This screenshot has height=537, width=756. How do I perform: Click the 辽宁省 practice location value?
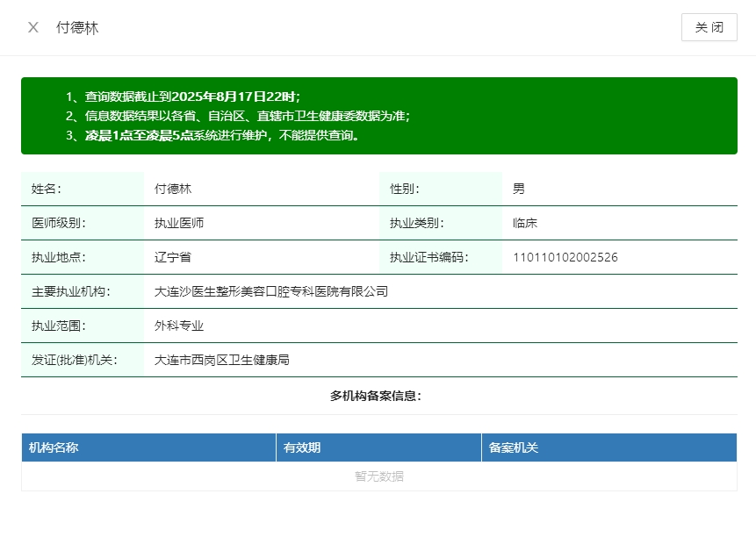click(173, 257)
